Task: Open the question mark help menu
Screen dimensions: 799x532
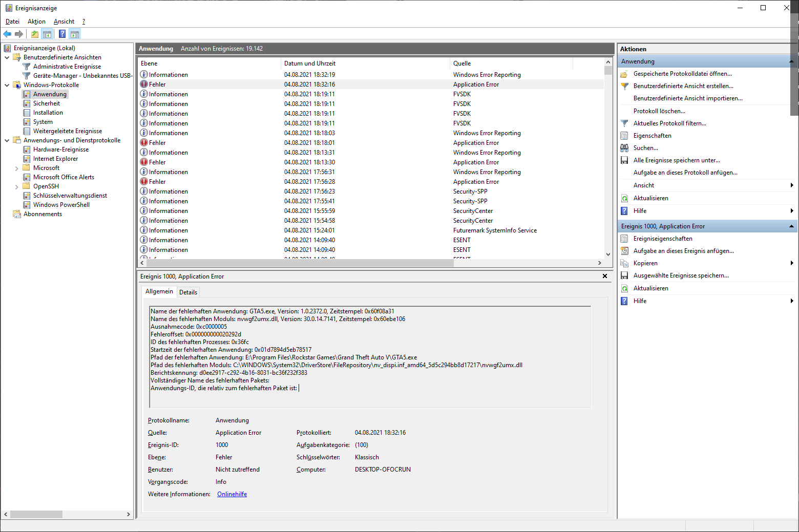Action: pyautogui.click(x=83, y=22)
